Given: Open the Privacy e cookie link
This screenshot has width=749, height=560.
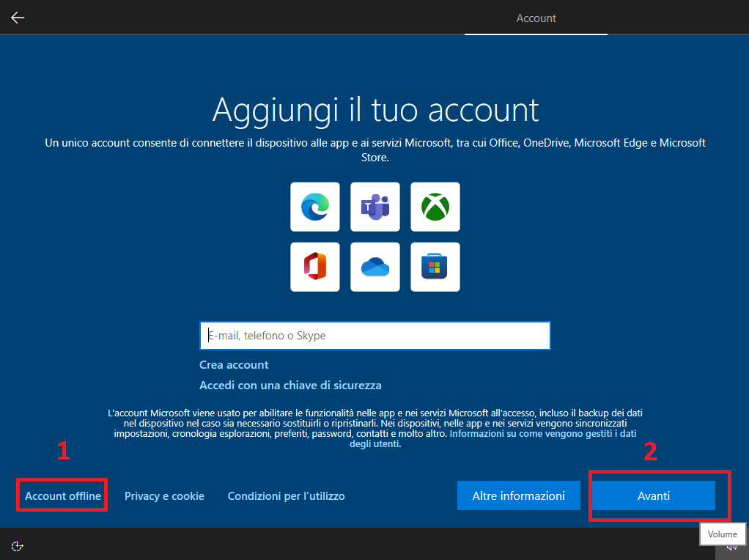Looking at the screenshot, I should click(164, 496).
